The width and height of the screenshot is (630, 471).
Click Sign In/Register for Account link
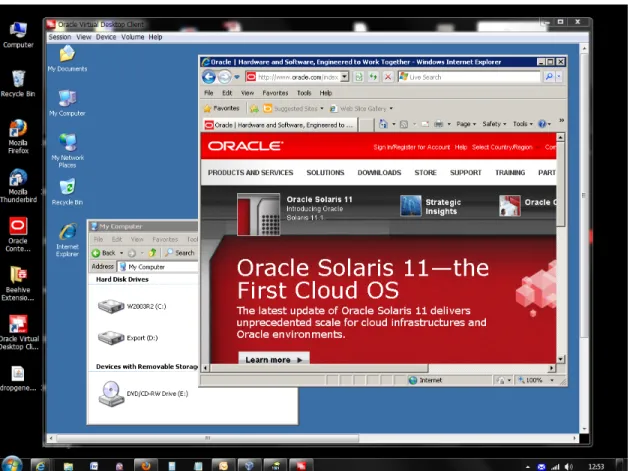pyautogui.click(x=411, y=147)
